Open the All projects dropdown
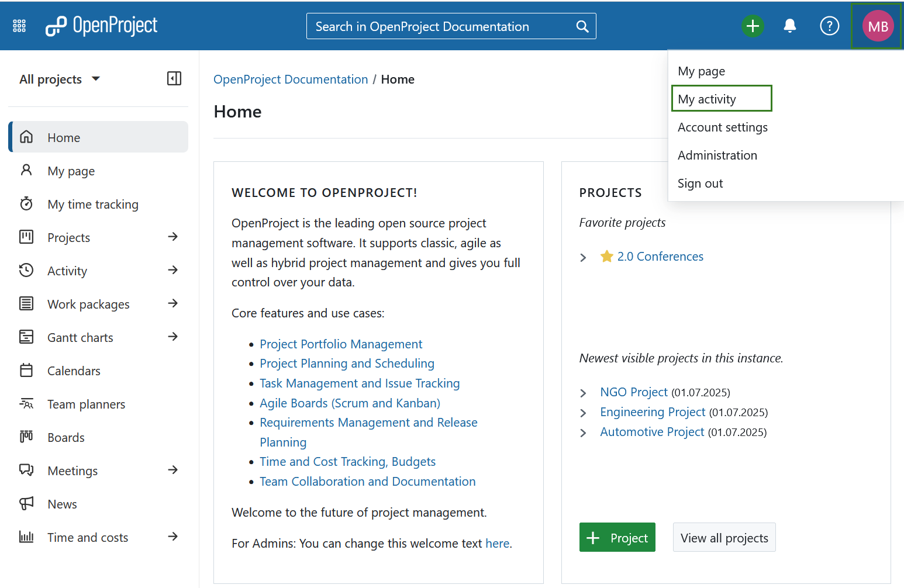The image size is (904, 588). pos(60,79)
